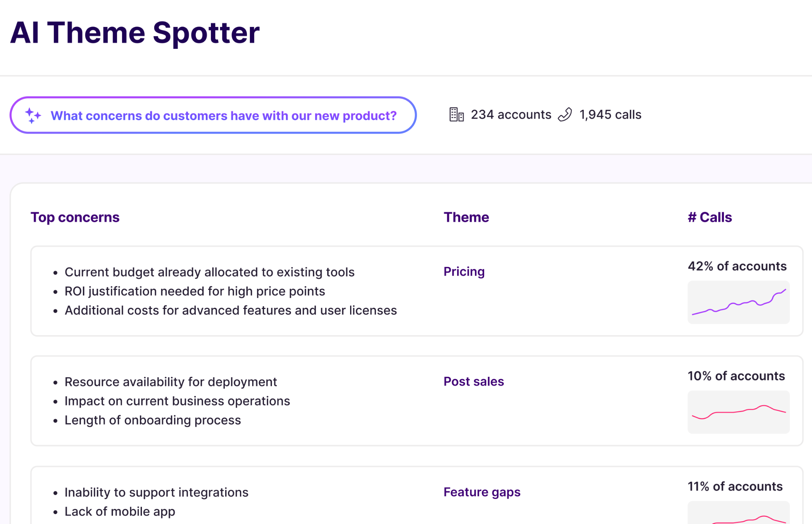Click the 1,945 calls label
Viewport: 812px width, 524px height.
(610, 115)
